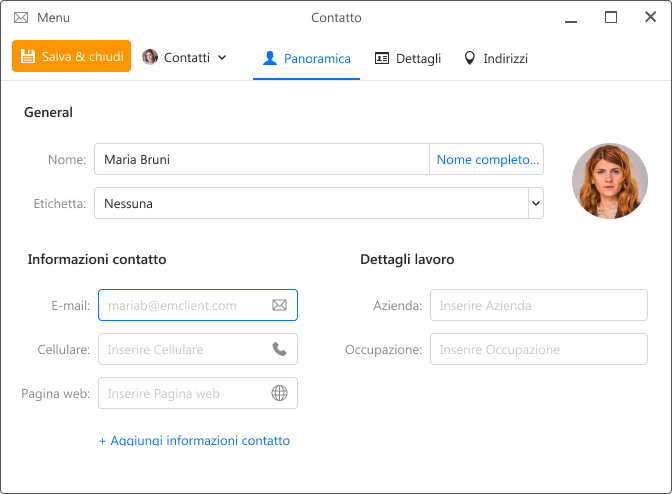
Task: Open the Nome completo... link
Action: [x=488, y=159]
